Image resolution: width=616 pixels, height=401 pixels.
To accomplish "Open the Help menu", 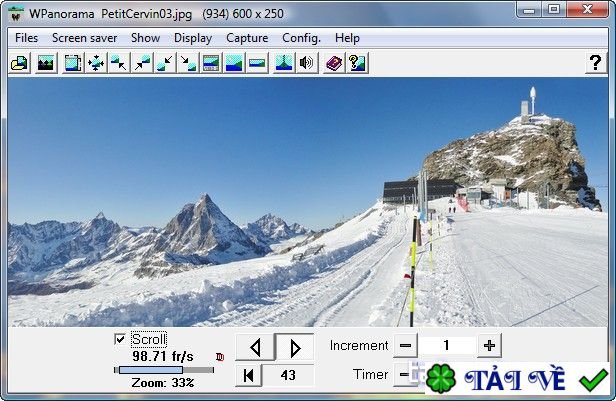I will pyautogui.click(x=347, y=38).
